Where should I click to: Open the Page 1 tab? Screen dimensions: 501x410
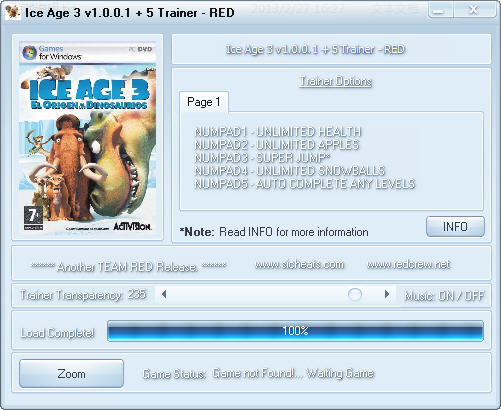pos(204,102)
